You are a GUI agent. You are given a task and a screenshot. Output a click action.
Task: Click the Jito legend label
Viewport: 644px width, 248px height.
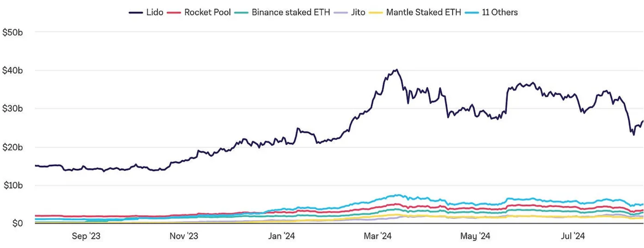(x=358, y=12)
